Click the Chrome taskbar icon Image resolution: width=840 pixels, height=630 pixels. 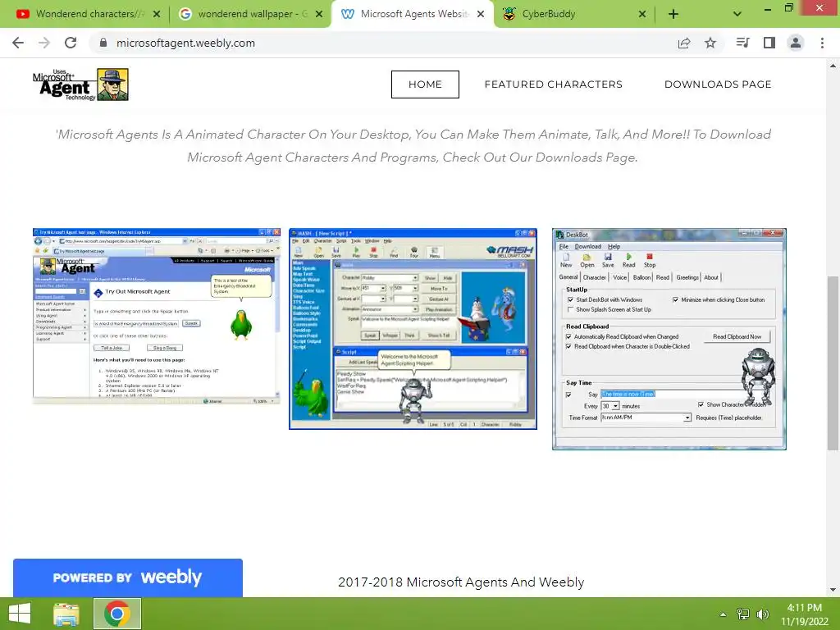click(117, 614)
